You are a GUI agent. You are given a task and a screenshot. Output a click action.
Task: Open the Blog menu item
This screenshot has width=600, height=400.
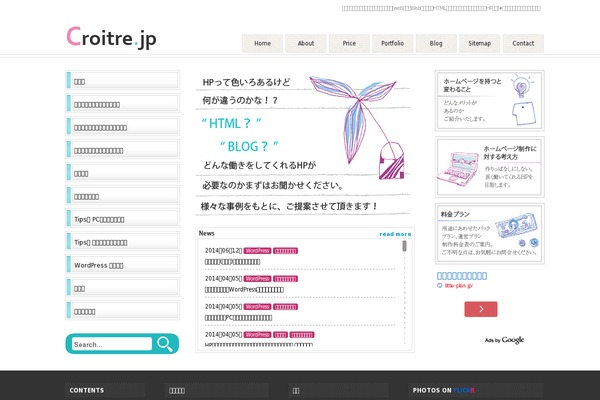pos(436,43)
